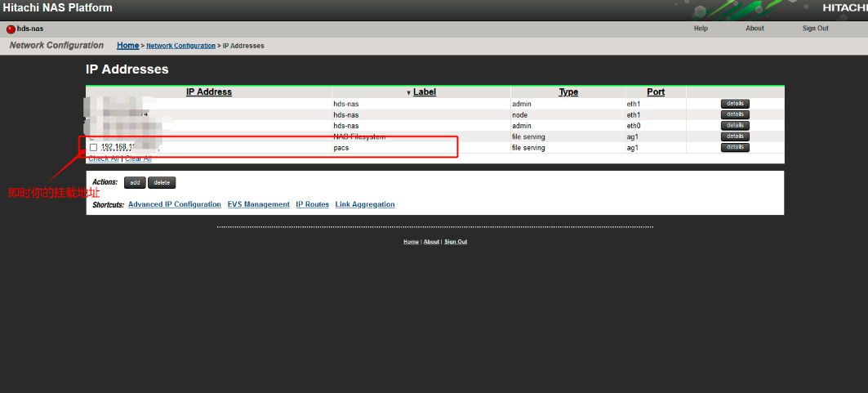Open details for the hds-nas admin eth1 row
868x393 pixels.
[x=735, y=104]
